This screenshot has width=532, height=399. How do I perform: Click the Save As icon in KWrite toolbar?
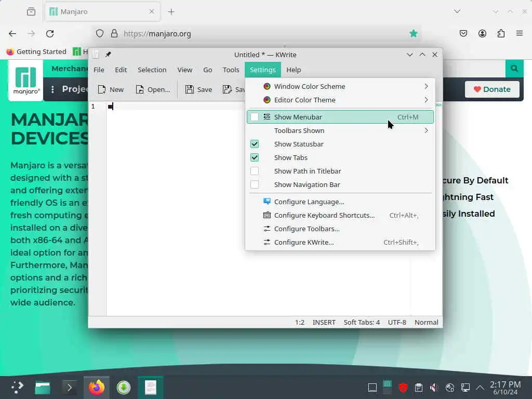(x=227, y=89)
